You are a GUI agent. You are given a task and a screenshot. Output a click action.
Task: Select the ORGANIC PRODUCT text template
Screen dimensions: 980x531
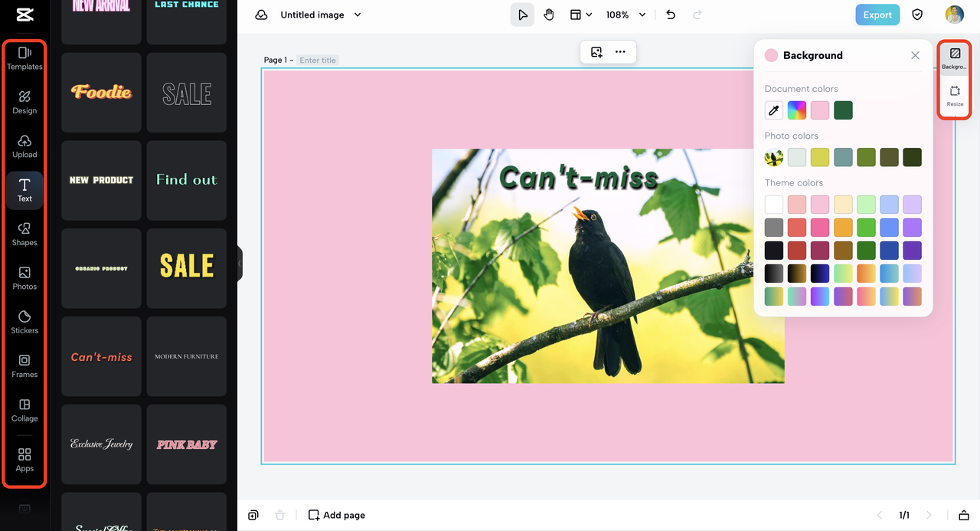coord(101,268)
